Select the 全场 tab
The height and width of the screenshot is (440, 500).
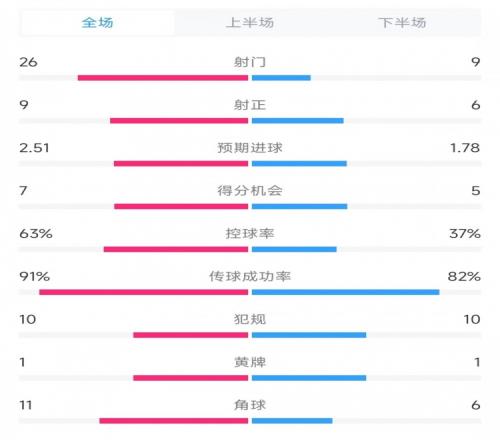coord(97,23)
